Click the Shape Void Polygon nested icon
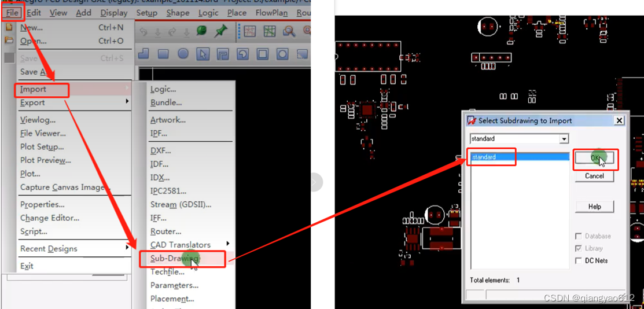This screenshot has height=309, width=644. pyautogui.click(x=223, y=54)
